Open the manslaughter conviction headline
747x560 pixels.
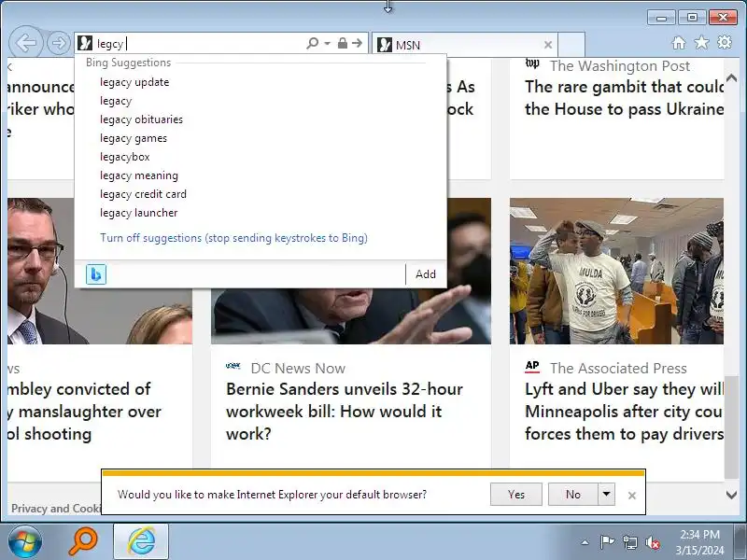tap(84, 412)
